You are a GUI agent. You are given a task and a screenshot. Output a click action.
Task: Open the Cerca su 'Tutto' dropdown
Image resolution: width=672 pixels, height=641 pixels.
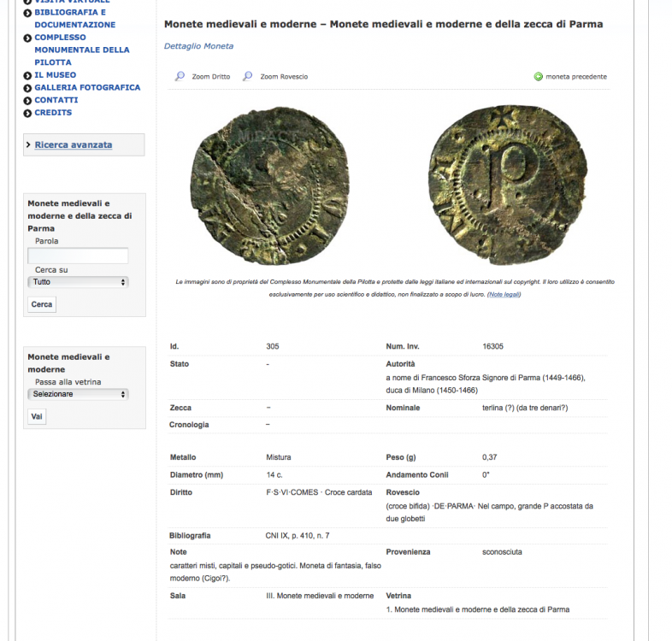[x=78, y=281]
